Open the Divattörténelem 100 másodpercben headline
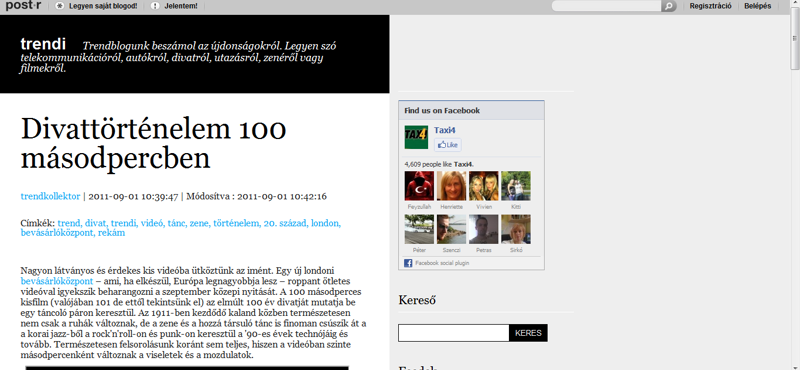The image size is (800, 370). [153, 143]
